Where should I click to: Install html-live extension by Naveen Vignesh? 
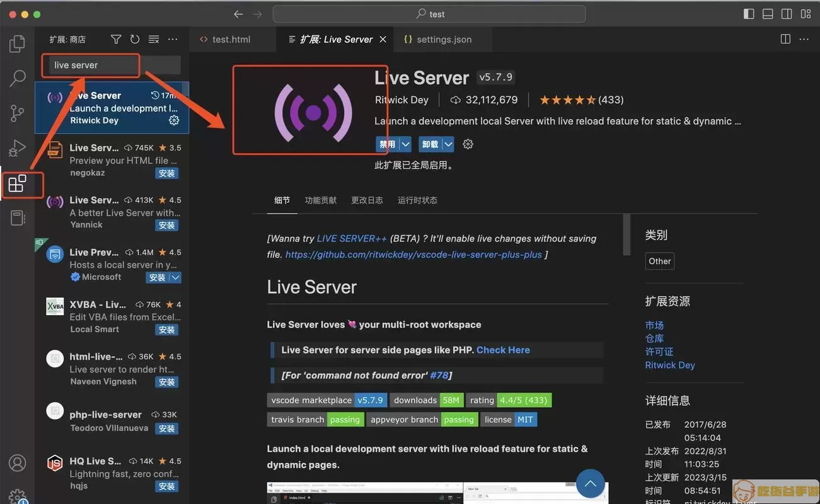pos(167,382)
